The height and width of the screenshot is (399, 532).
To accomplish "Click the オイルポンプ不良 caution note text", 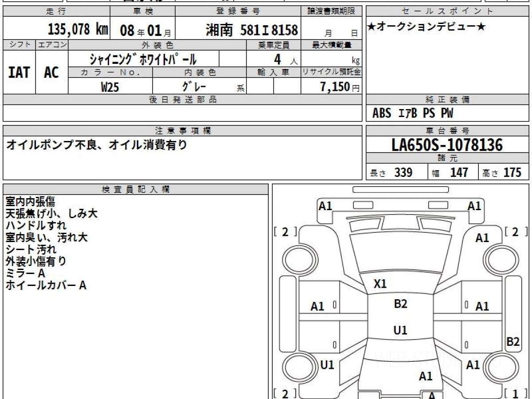I will coord(96,145).
